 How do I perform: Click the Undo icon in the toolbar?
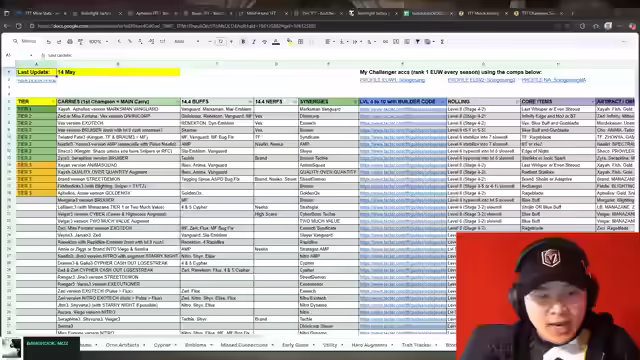[49, 42]
